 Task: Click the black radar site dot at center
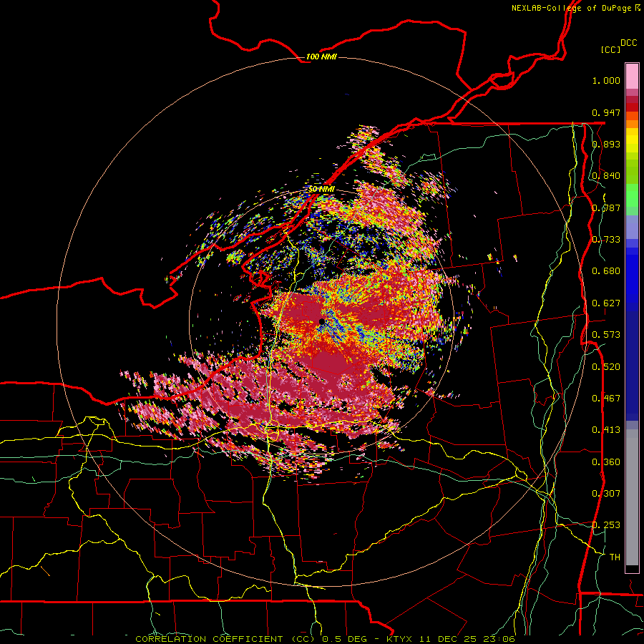click(321, 321)
